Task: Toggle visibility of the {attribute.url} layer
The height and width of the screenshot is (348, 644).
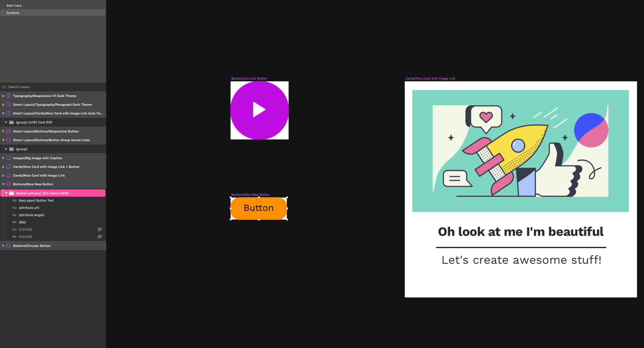Action: pos(100,208)
